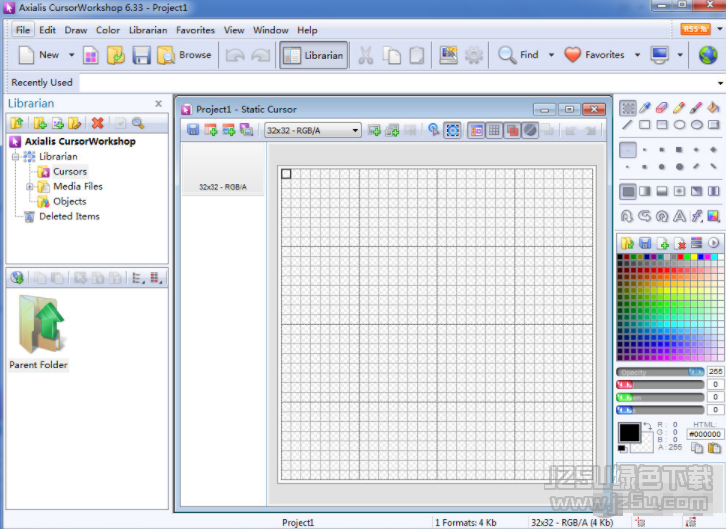Open the Color menu
Viewport: 726px width, 529px height.
click(108, 30)
